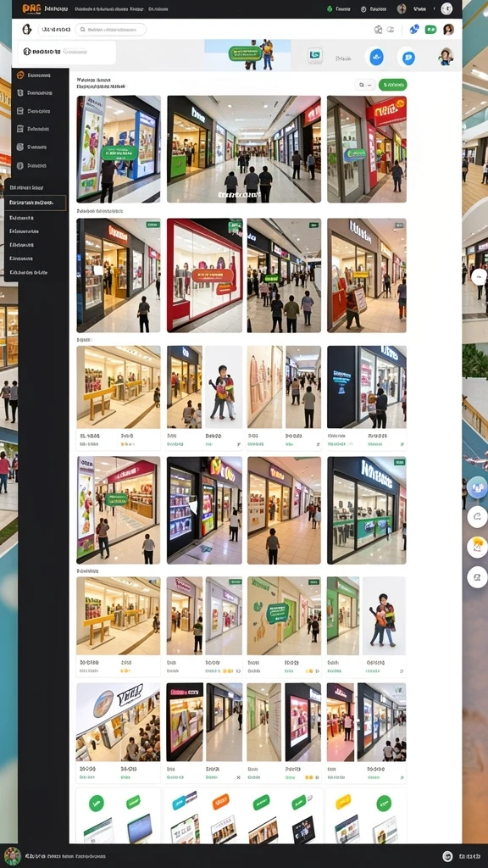488x868 pixels.
Task: Click the orange circular icon atop the dark sidebar
Action: click(20, 75)
